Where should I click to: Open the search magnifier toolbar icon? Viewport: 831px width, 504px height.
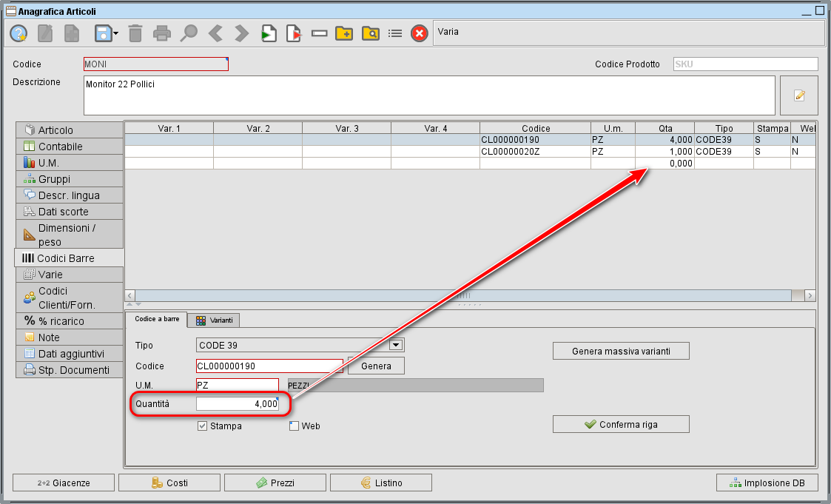point(188,33)
